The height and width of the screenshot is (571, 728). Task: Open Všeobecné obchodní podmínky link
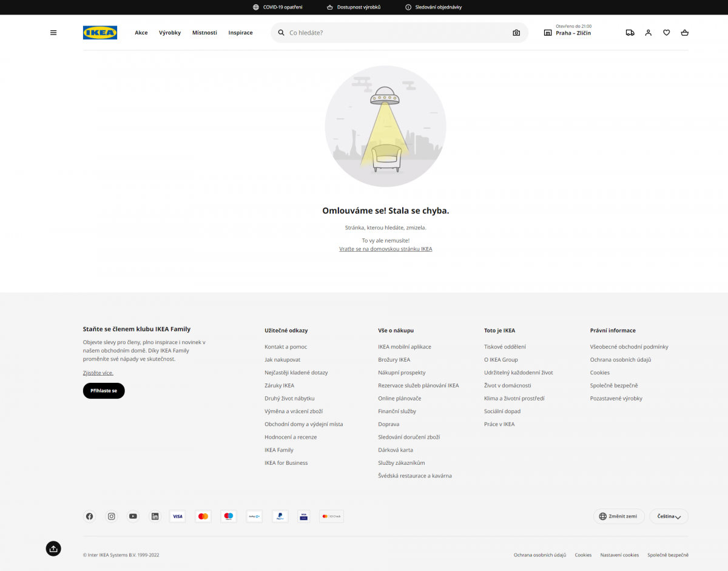(629, 347)
